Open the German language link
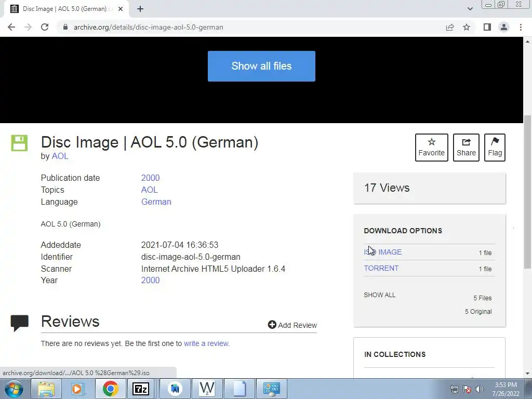The image size is (532, 399). [156, 202]
